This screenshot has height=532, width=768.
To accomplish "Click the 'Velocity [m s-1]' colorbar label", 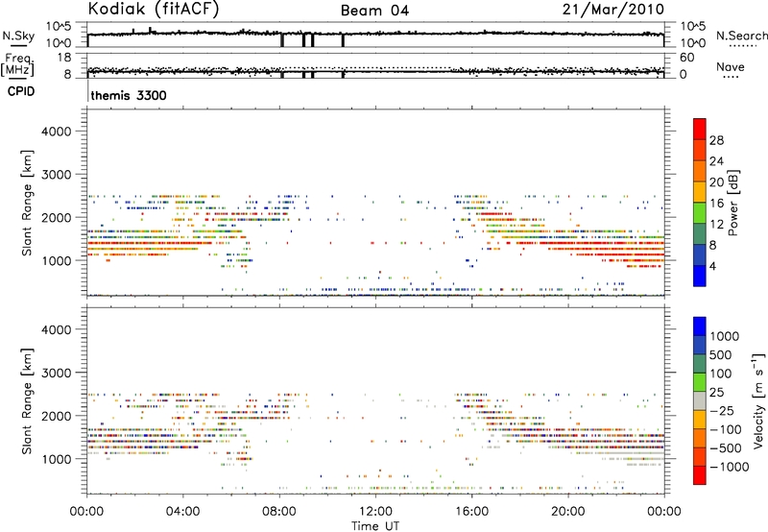I will click(758, 400).
